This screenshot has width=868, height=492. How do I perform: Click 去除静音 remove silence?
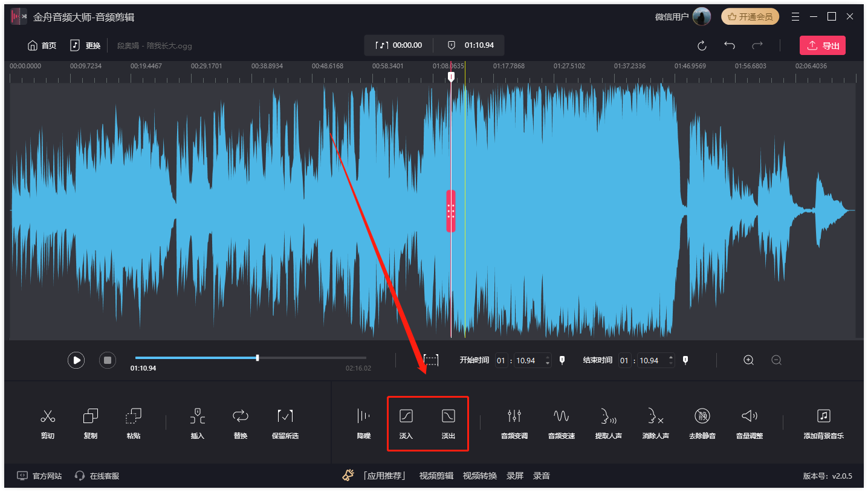click(702, 423)
